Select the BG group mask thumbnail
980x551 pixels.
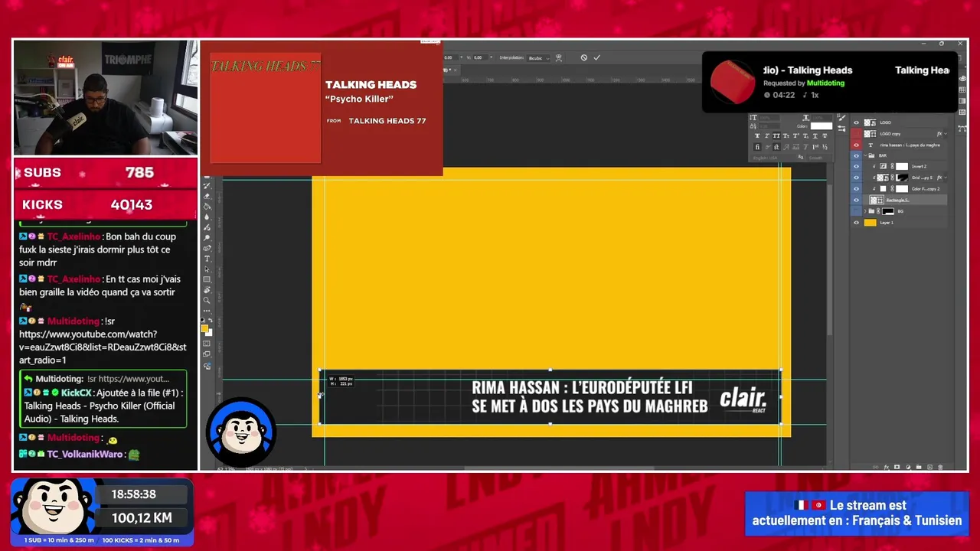tap(888, 211)
